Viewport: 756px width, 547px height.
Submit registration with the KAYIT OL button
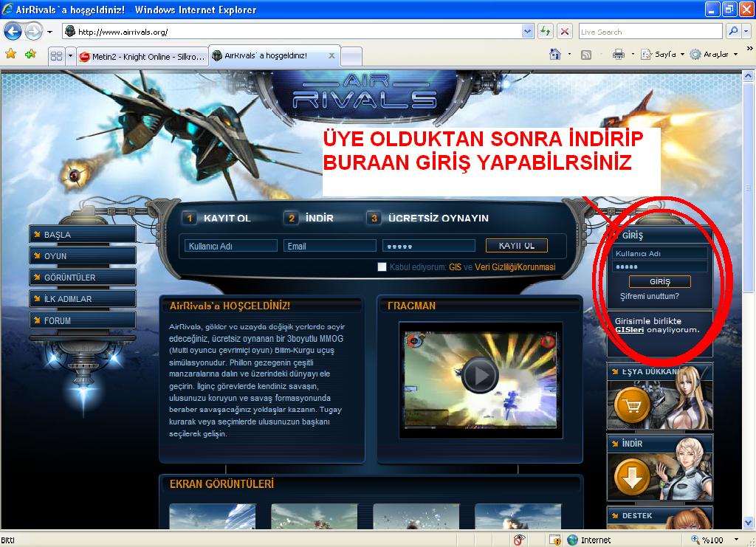(x=516, y=245)
